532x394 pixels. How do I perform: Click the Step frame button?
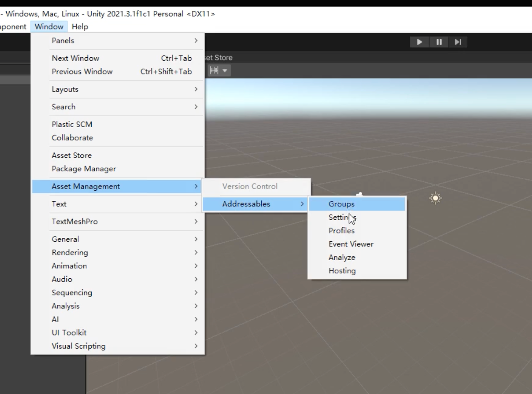click(458, 42)
